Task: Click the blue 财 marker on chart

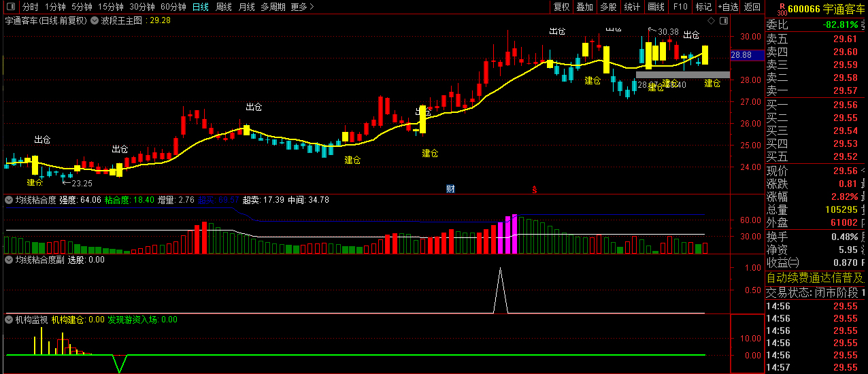Action: click(x=450, y=188)
